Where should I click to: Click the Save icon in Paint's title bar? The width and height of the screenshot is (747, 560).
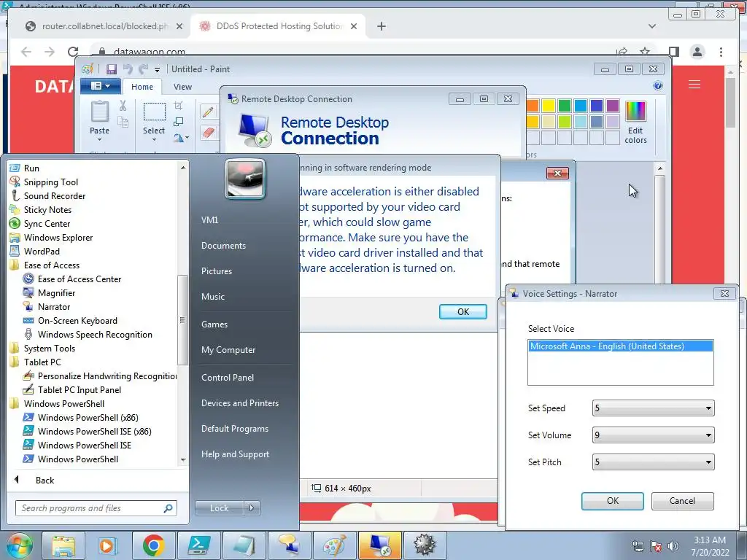pos(112,69)
